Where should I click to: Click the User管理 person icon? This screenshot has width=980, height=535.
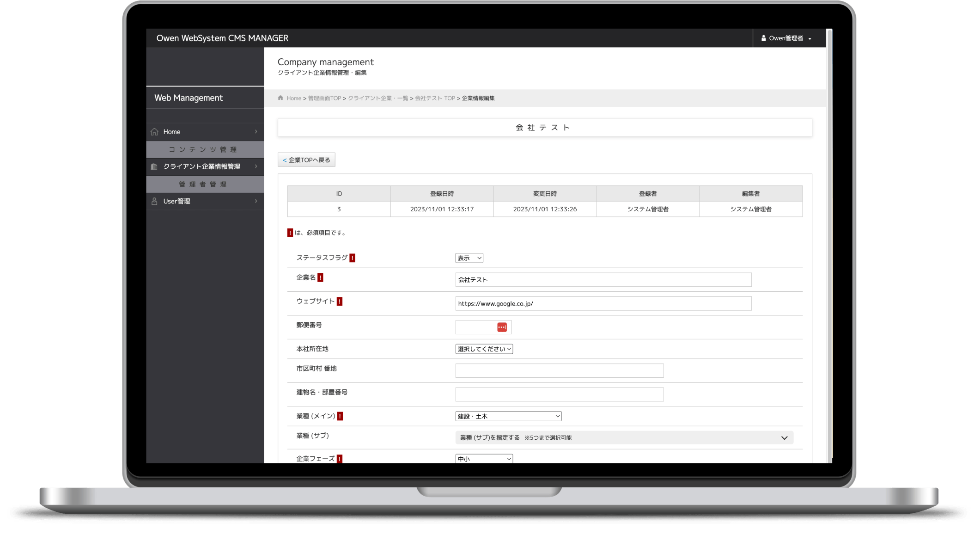(x=154, y=201)
